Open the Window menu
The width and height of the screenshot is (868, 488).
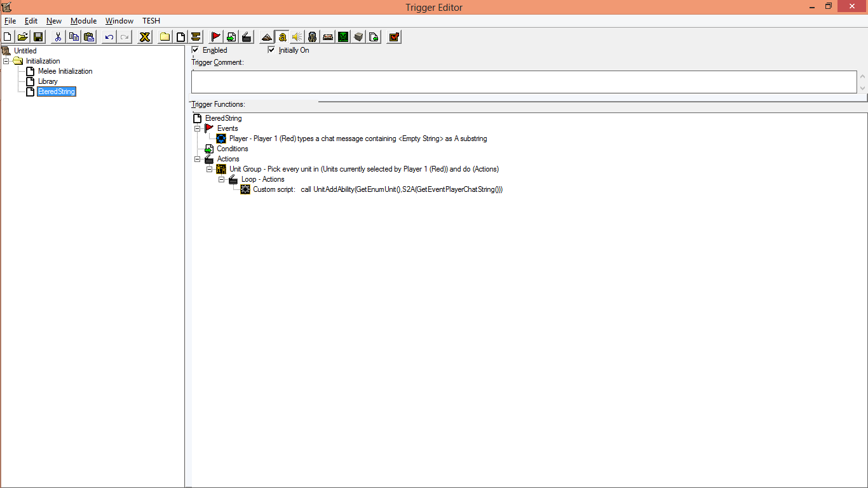[119, 21]
